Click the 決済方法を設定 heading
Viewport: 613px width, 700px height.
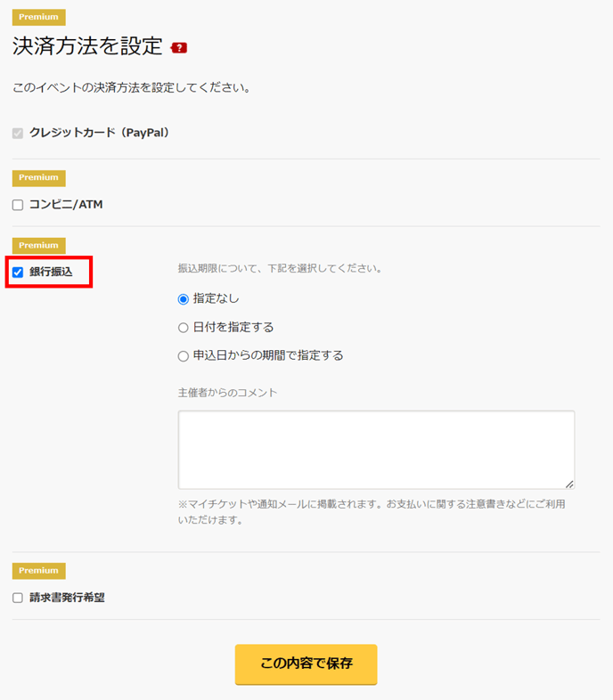(87, 46)
